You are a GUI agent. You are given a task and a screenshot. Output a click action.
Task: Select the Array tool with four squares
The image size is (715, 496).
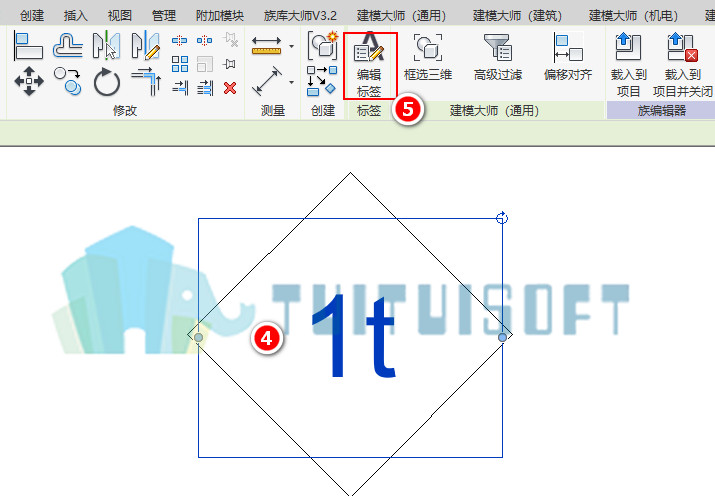[180, 64]
